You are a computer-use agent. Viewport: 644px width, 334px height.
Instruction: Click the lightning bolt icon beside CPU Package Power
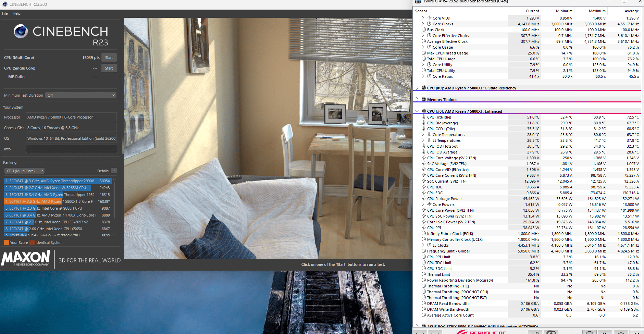424,199
